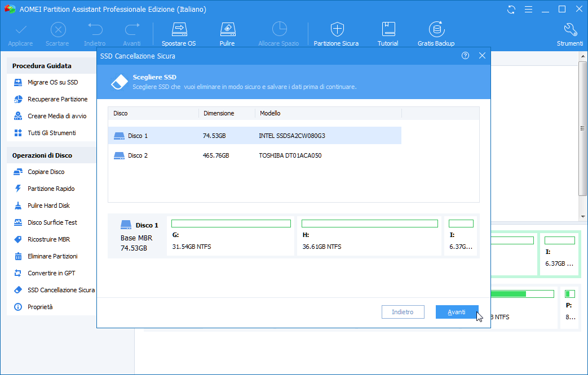Choose SSD Cancellazione Sicura in sidebar
Screen dimensions: 588x375
(x=54, y=290)
